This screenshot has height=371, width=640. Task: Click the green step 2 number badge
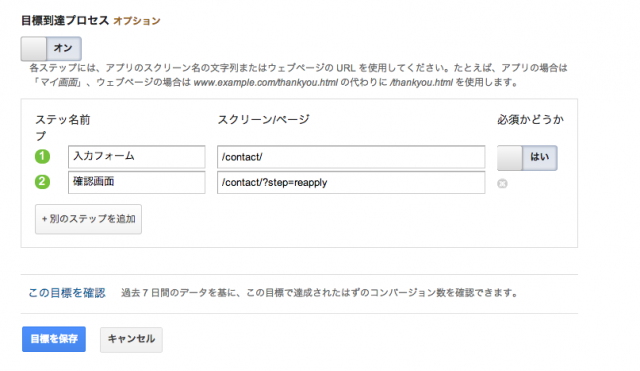(x=42, y=182)
